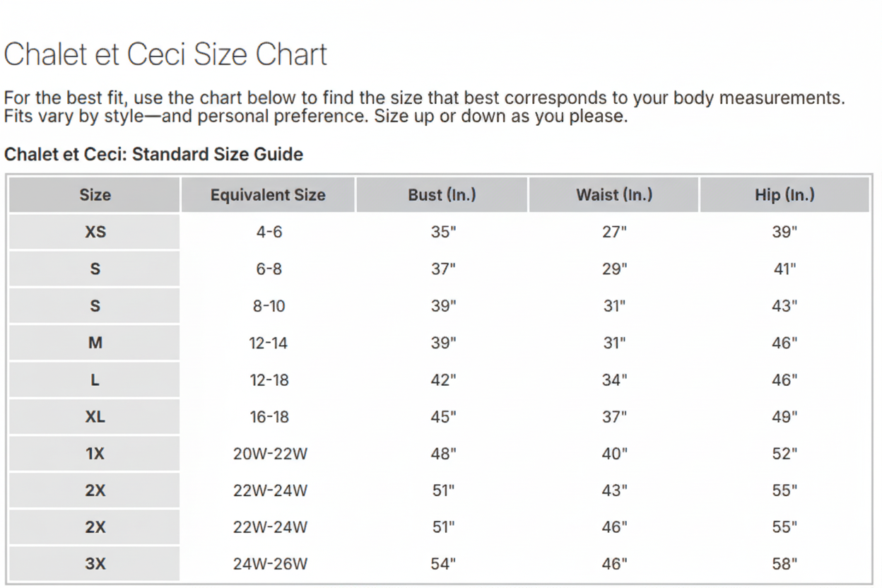Select the Waist (In.) header cell
Image resolution: width=882 pixels, height=588 pixels.
(x=614, y=195)
